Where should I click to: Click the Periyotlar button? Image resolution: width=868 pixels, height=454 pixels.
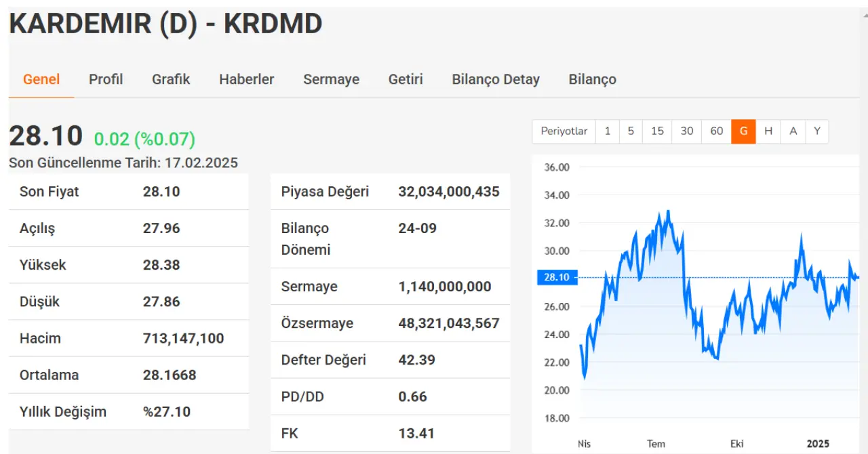564,131
